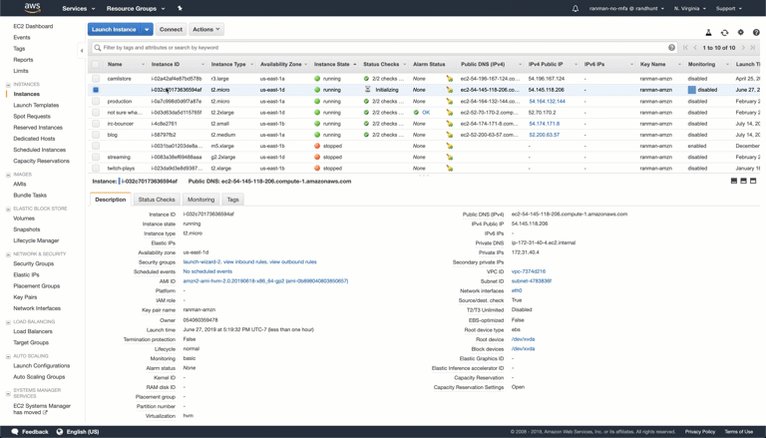Click the view inbound rules link

245,262
